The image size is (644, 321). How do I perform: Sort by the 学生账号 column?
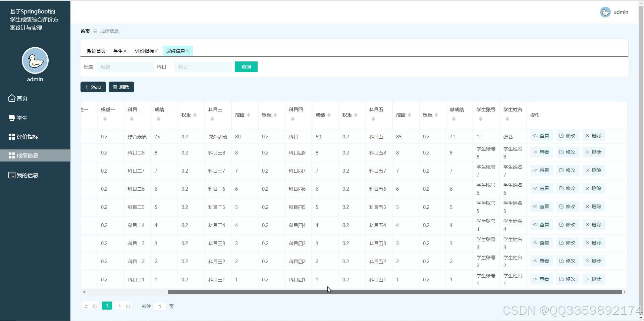click(x=481, y=119)
